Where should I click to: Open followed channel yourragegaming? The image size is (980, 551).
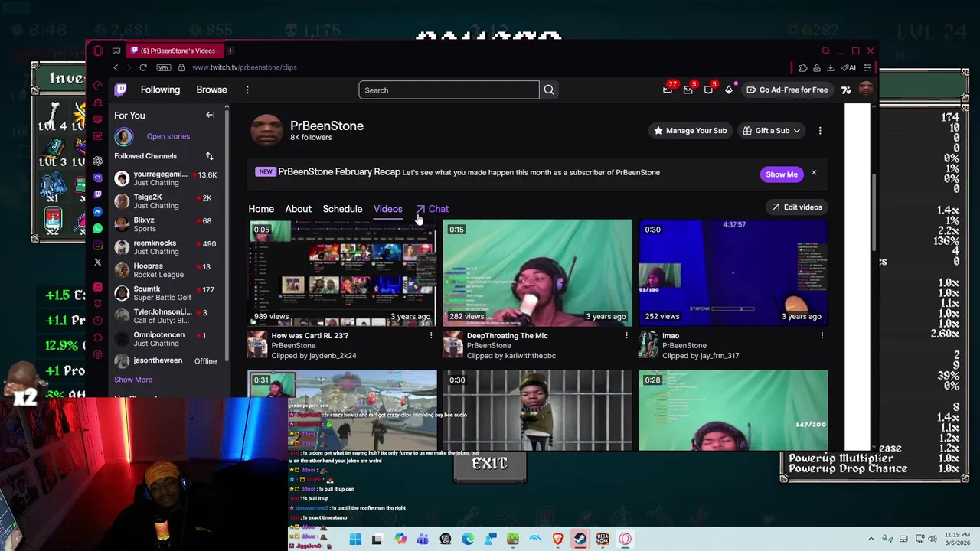165,178
